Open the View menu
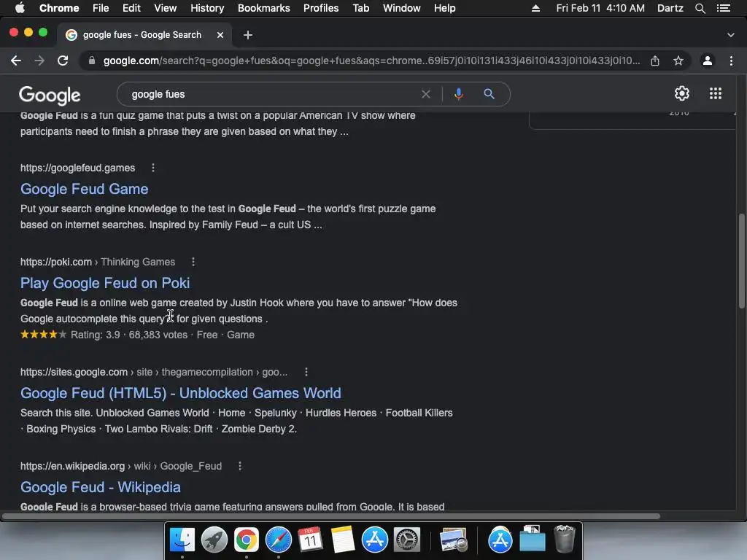Screen dimensions: 747x560 point(166,8)
